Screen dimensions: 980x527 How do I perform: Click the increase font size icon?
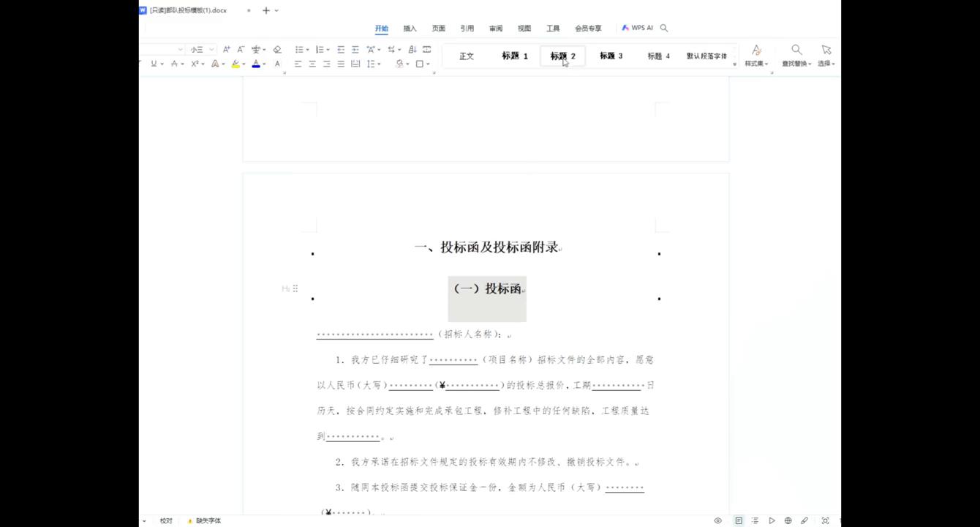(x=226, y=48)
